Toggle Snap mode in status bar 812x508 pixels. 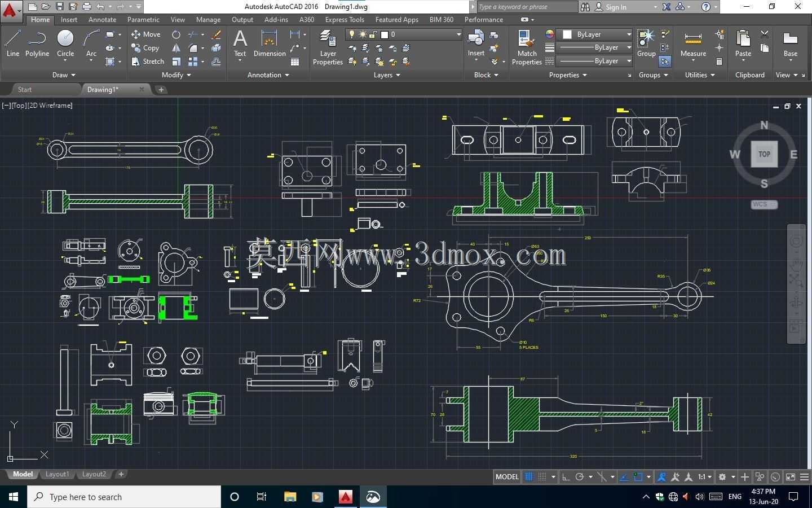pos(542,477)
